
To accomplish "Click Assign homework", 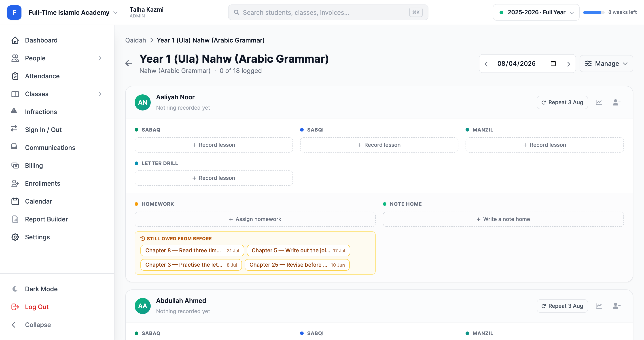I will coord(255,219).
